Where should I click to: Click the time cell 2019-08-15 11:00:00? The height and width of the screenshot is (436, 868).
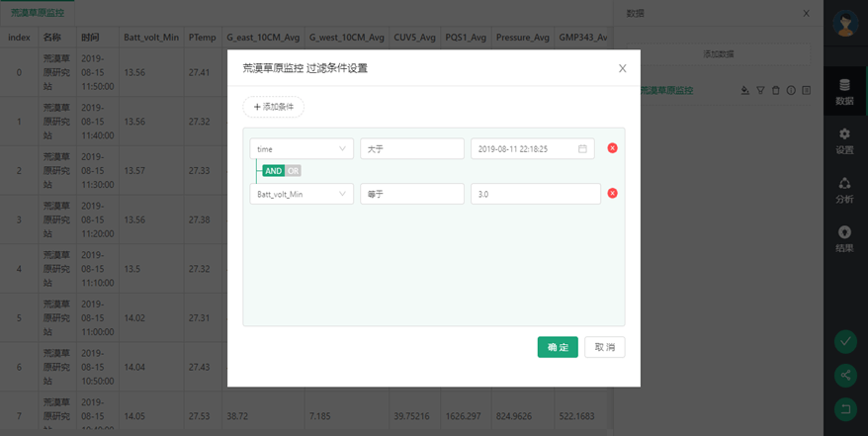[98, 317]
